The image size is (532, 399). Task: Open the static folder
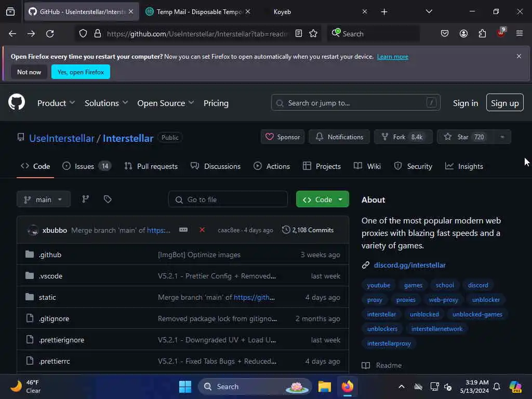pyautogui.click(x=47, y=297)
